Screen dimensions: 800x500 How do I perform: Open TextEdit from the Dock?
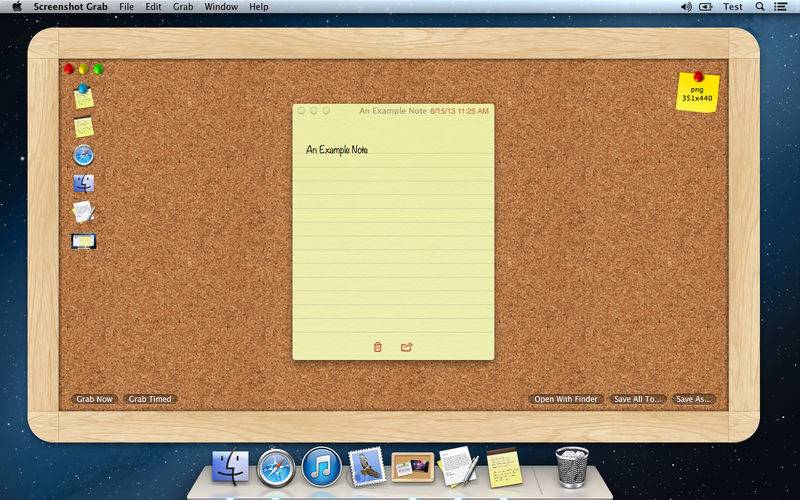[x=459, y=466]
